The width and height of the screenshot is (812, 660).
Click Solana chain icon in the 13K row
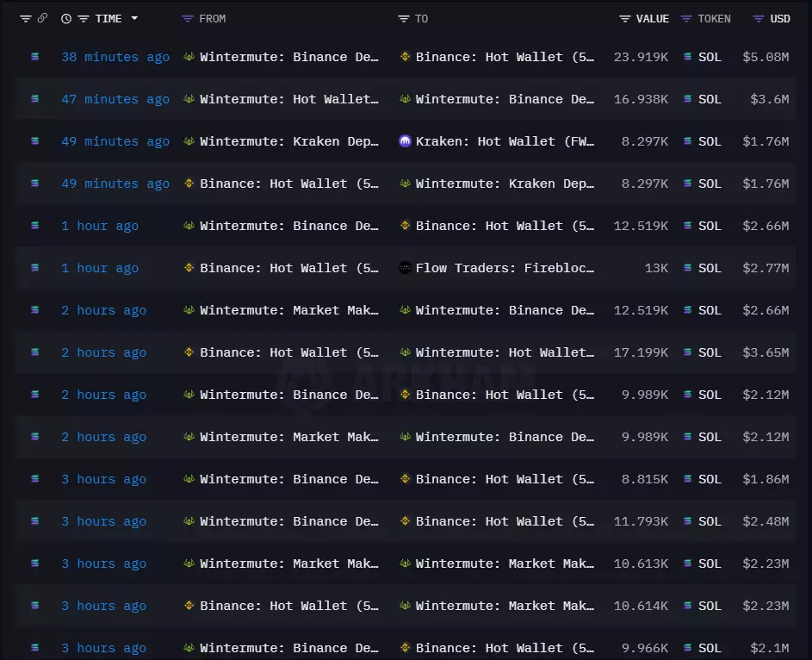tap(34, 267)
